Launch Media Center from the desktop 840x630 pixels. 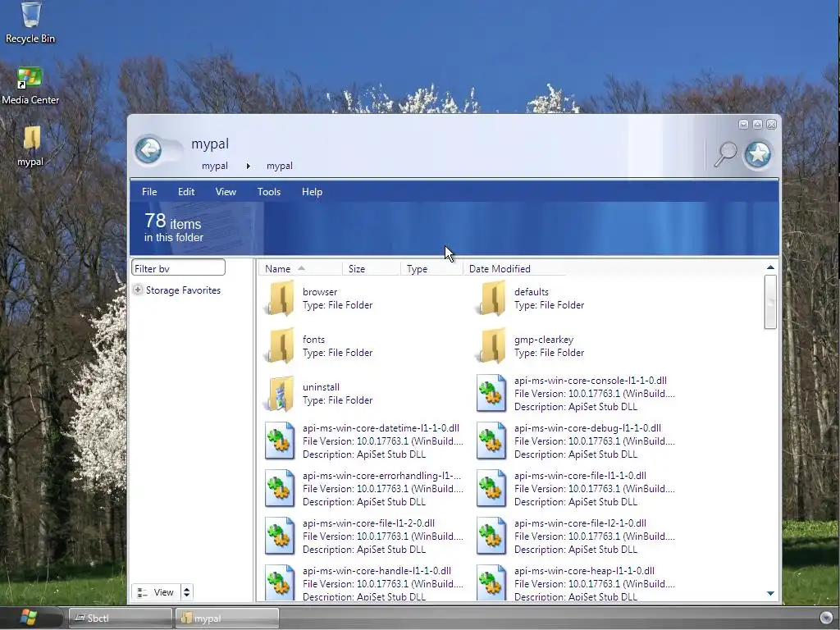[x=30, y=85]
